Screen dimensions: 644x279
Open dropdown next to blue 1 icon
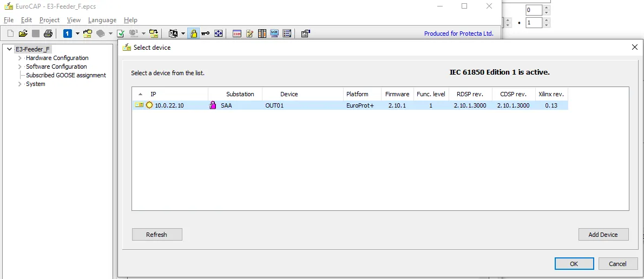77,34
